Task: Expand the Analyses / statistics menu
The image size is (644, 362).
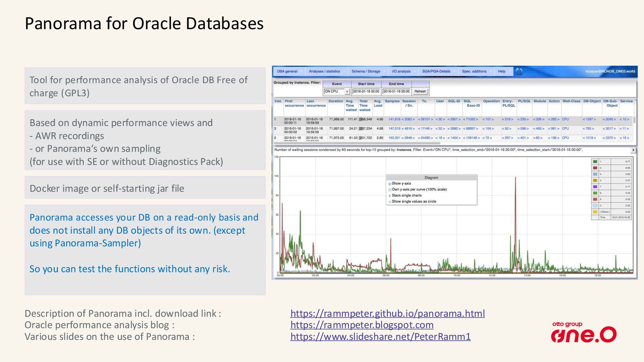Action: 324,71
